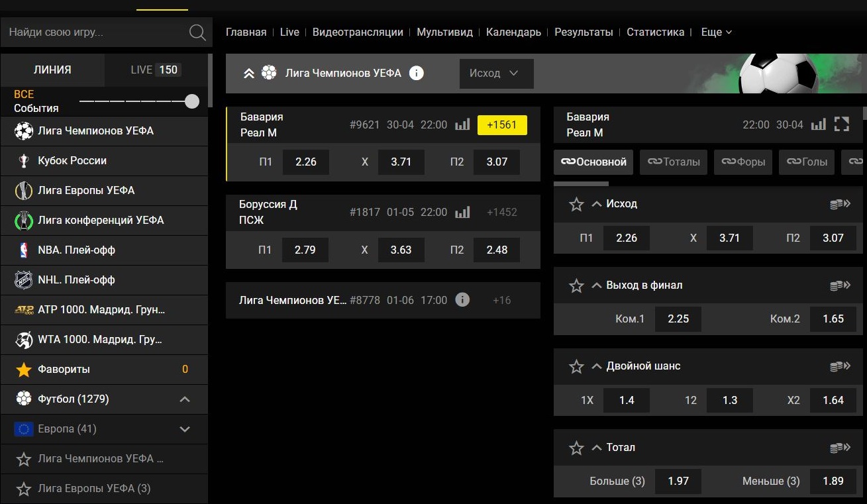Favorite the Двойной шанс market star
The width and height of the screenshot is (867, 504).
(576, 366)
